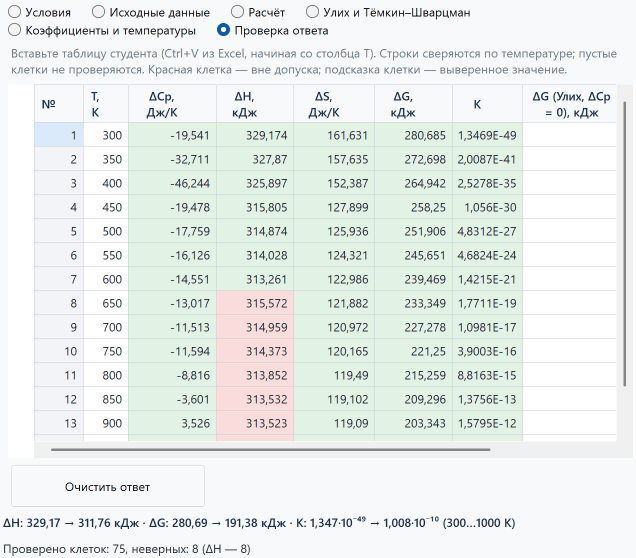
Task: Click red ΔH cell 313,852
Action: click(x=255, y=374)
